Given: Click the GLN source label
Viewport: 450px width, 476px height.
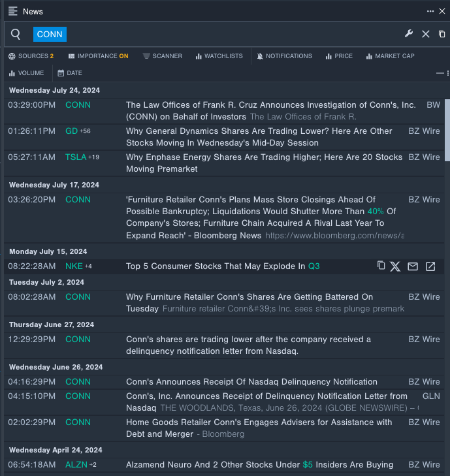Looking at the screenshot, I should 431,396.
